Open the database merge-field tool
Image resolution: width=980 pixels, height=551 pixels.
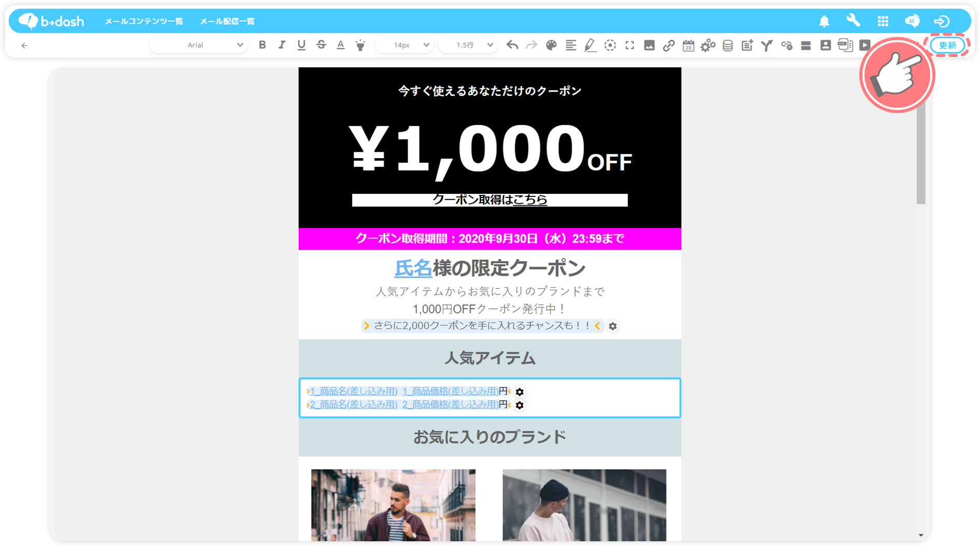(727, 46)
